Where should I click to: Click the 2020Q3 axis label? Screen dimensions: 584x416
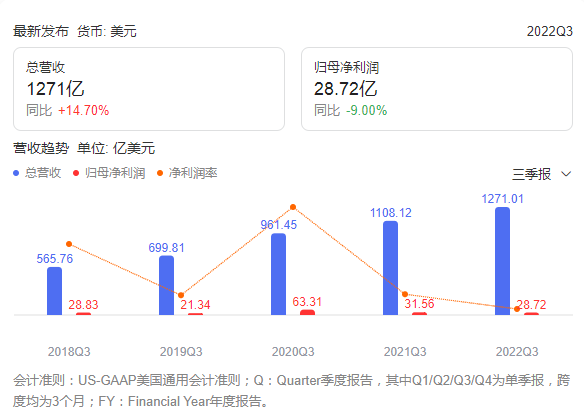[x=293, y=352]
